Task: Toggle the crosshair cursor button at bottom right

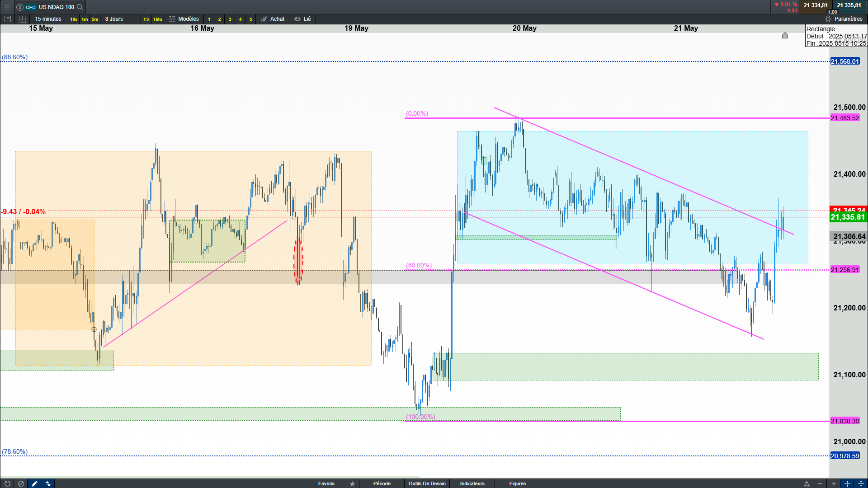Action: tap(847, 483)
